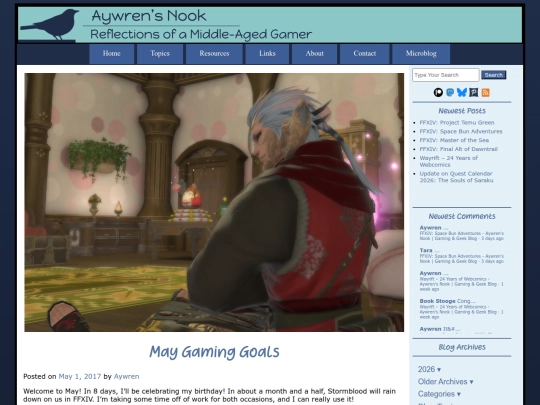This screenshot has height=405, width=540.
Task: Open Tara's comment in Newest Comments
Action: pos(461,256)
